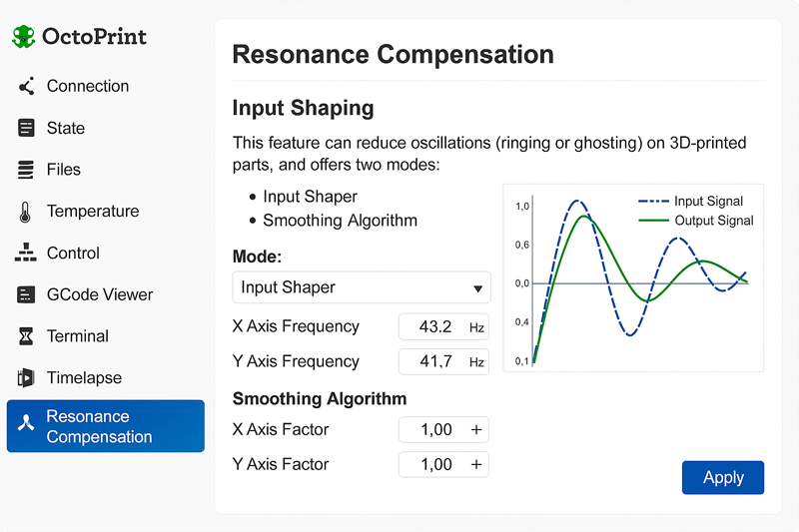
Task: Click the Output Signal legend entry
Action: pos(695,221)
